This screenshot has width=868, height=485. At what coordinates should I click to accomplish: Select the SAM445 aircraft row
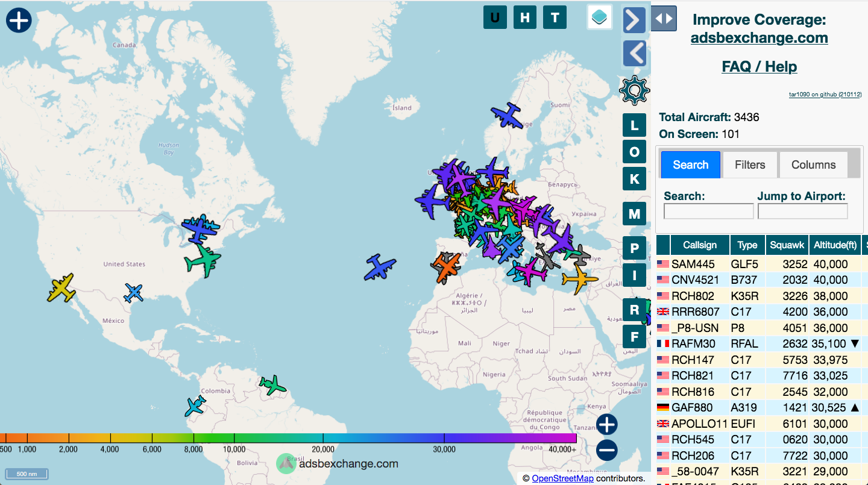click(x=761, y=264)
